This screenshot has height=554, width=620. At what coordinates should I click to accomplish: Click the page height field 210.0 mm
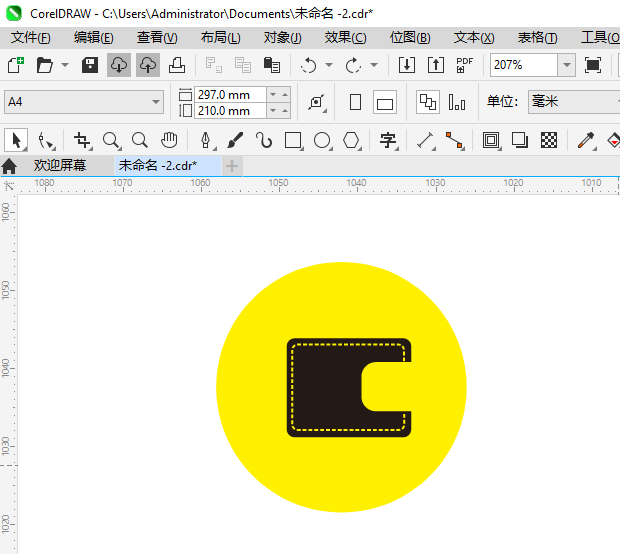(x=230, y=111)
